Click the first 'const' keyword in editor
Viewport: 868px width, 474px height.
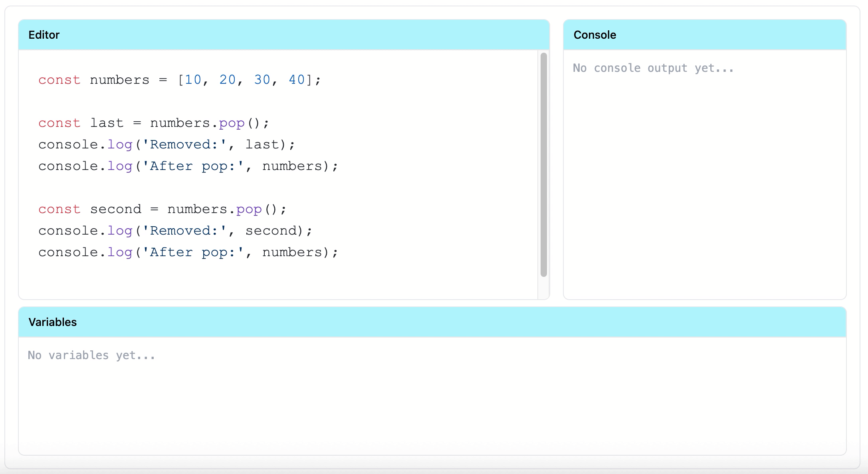pos(59,80)
